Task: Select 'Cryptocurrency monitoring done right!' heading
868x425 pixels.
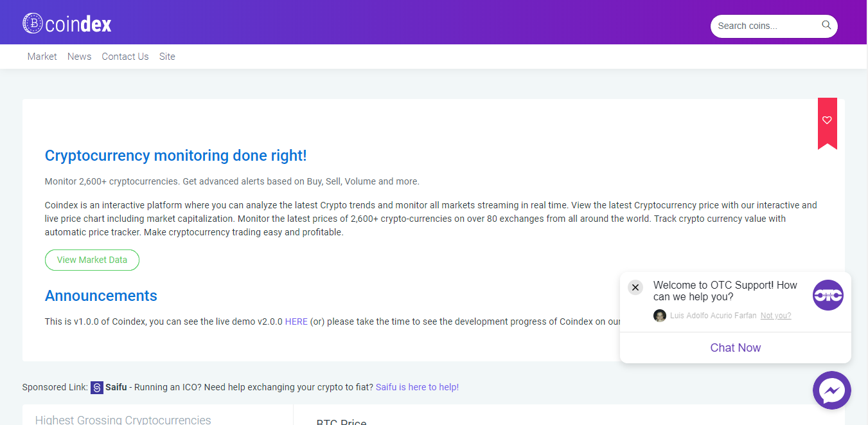Action: 176,156
